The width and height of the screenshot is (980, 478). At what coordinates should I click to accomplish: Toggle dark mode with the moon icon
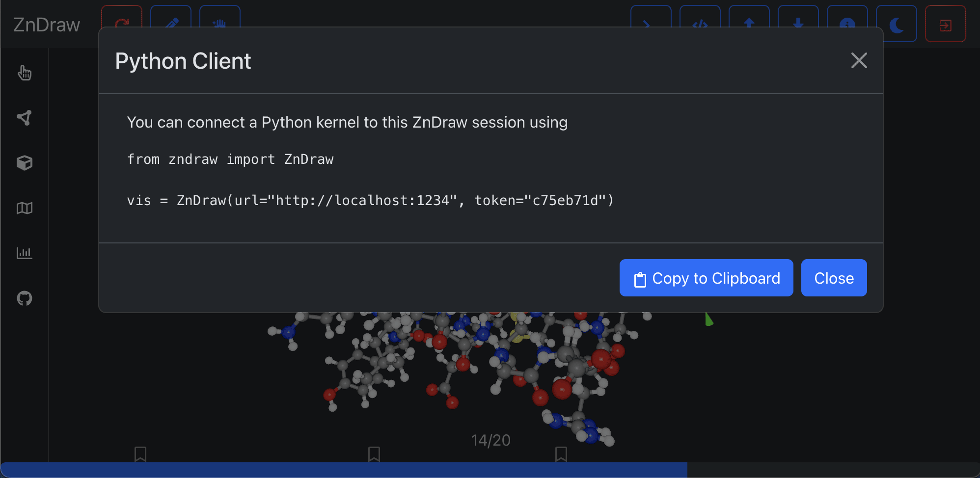click(x=897, y=23)
